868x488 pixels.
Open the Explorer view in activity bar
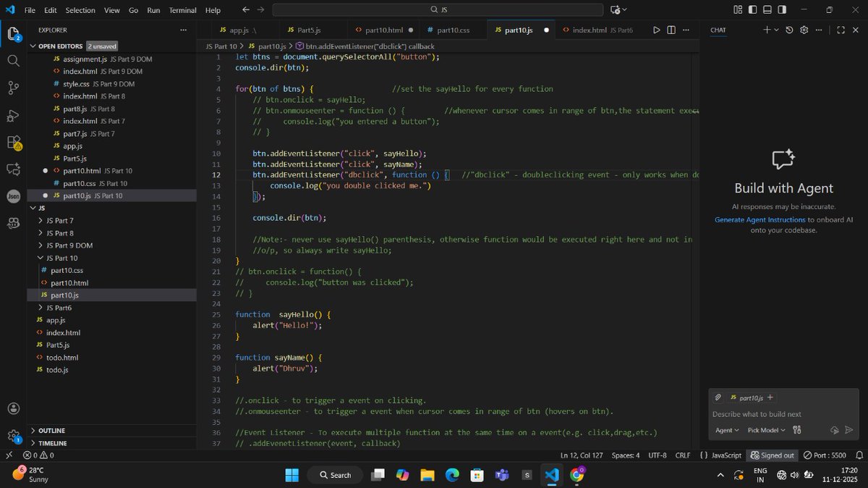coord(13,33)
